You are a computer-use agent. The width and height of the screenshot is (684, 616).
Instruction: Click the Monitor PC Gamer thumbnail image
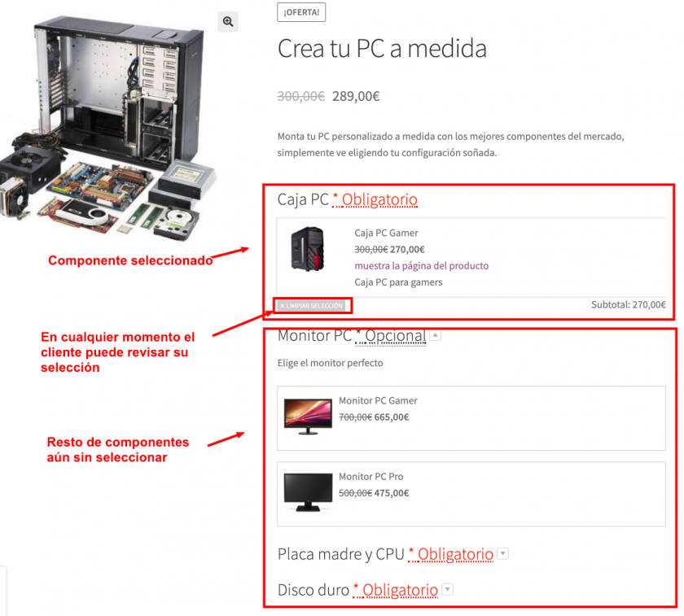point(308,417)
